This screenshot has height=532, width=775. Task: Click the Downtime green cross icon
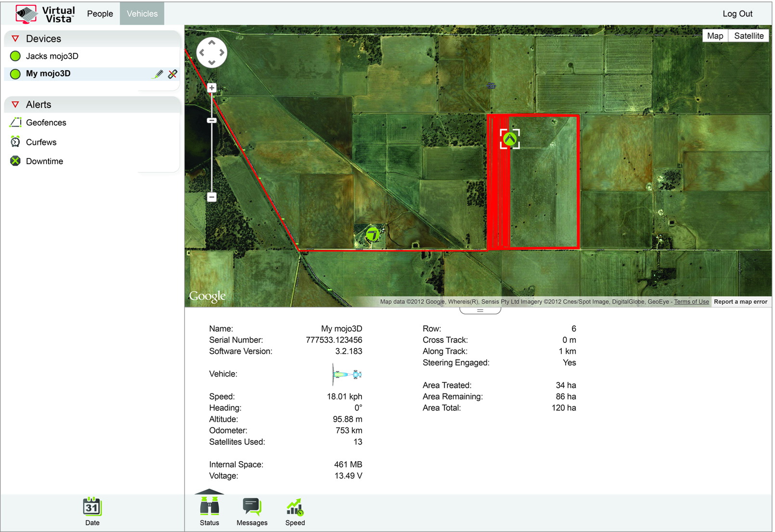coord(15,161)
